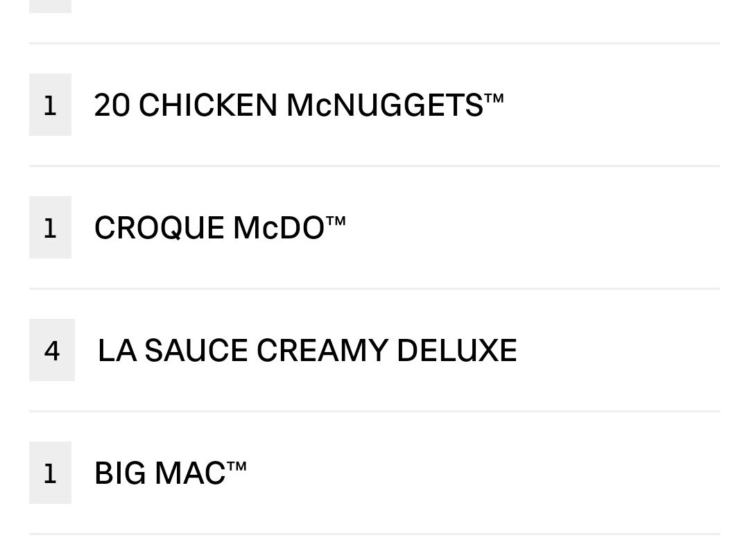Viewport: 749px width, 560px height.
Task: Click the trademark symbol after BIG MAC
Action: pyautogui.click(x=237, y=466)
